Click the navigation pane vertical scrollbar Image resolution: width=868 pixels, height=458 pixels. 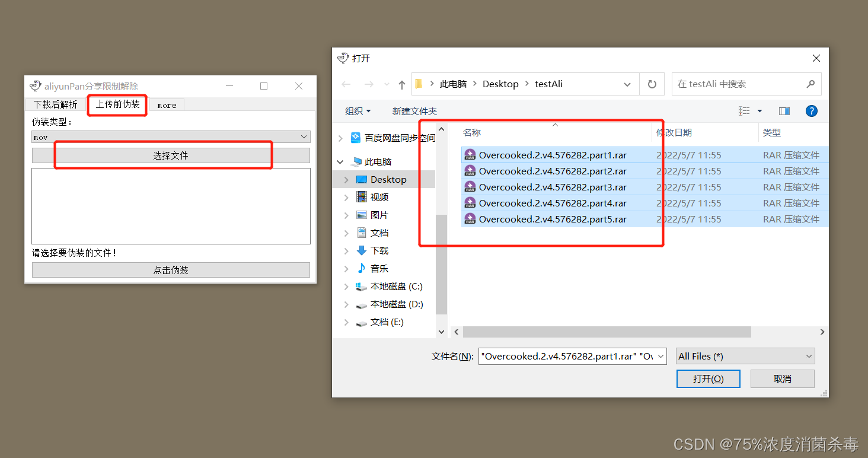441,264
